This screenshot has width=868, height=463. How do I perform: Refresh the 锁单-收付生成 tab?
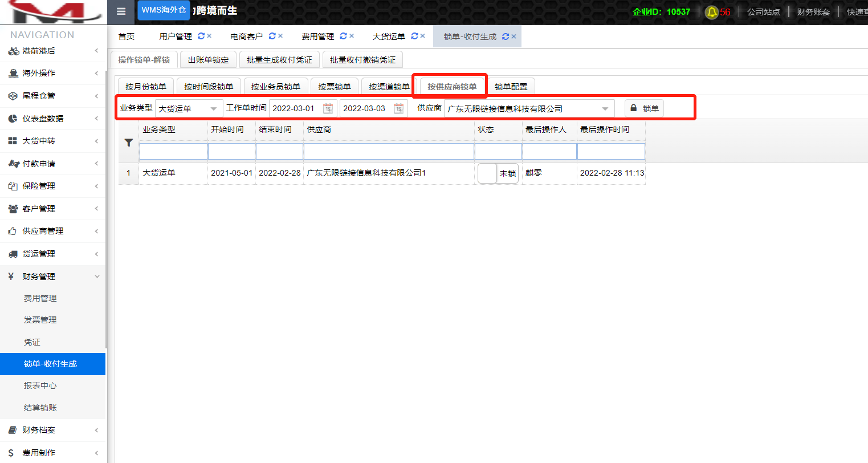pos(506,36)
